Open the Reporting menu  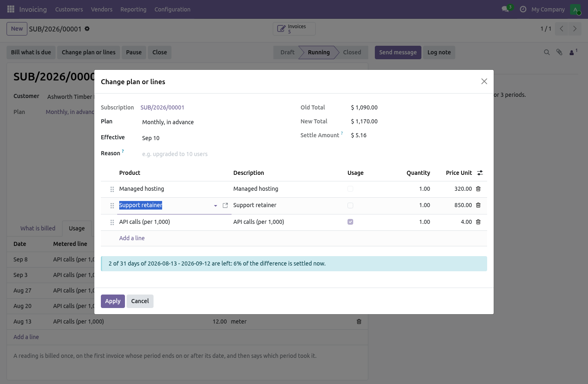coord(133,9)
